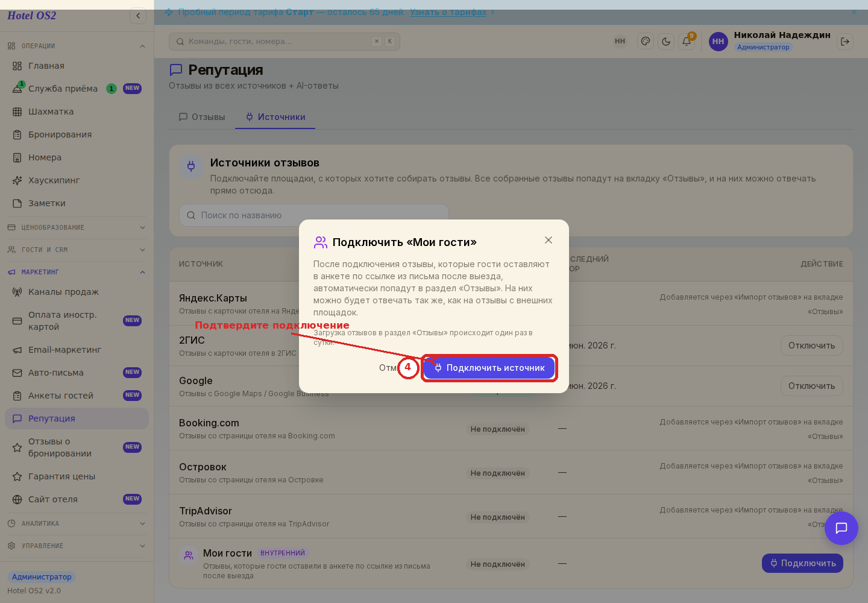
Task: Open Оплата иностр. картой
Action: tap(77, 321)
